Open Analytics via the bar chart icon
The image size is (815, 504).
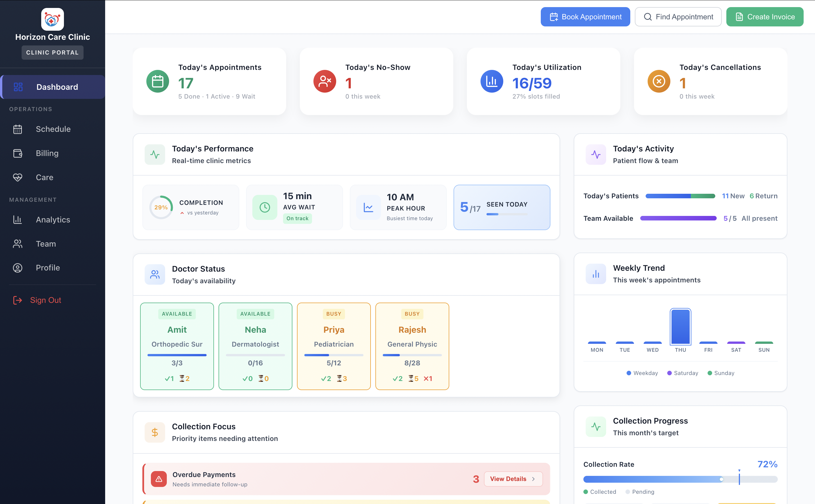(18, 220)
